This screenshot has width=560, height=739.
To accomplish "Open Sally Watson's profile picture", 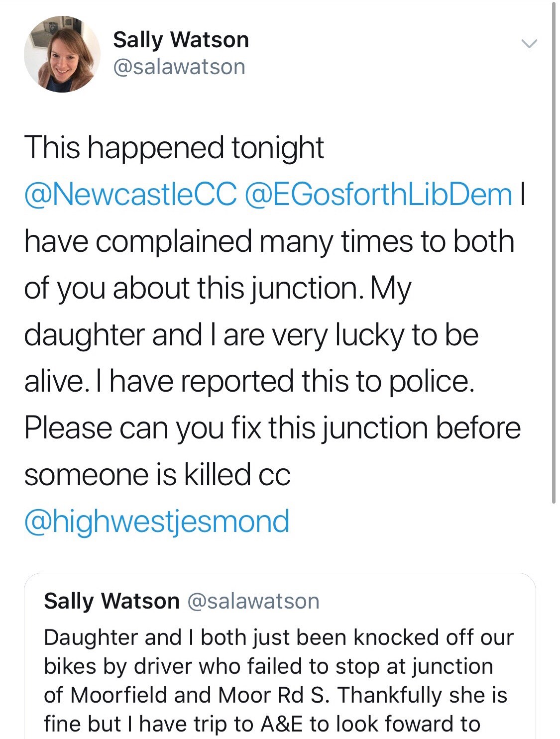I will pos(62,54).
